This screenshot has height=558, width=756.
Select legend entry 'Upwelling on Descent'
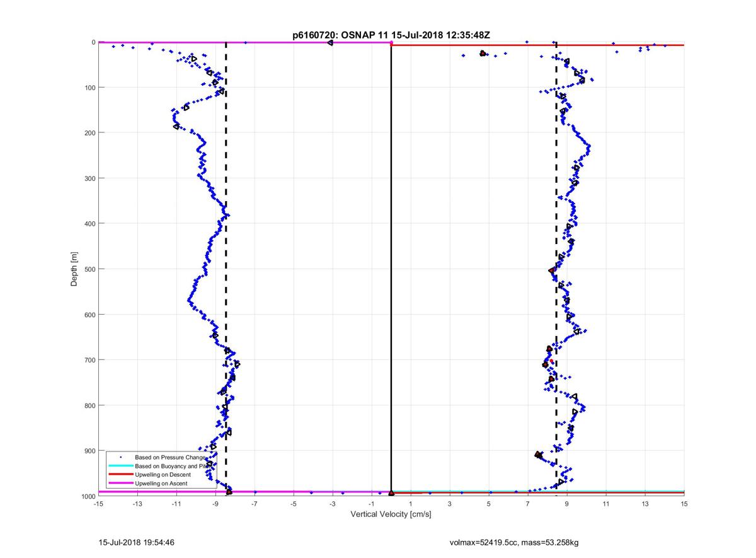pos(163,475)
